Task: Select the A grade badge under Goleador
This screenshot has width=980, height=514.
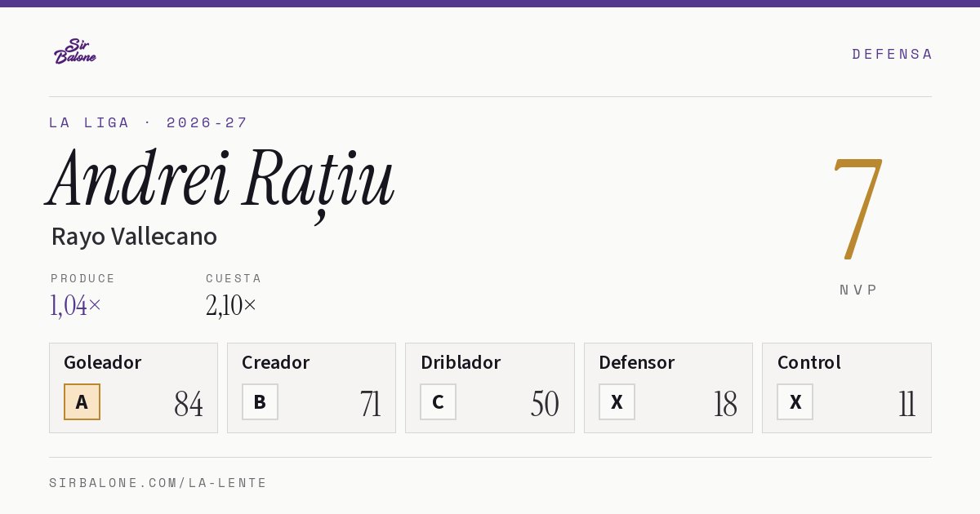Action: coord(82,401)
